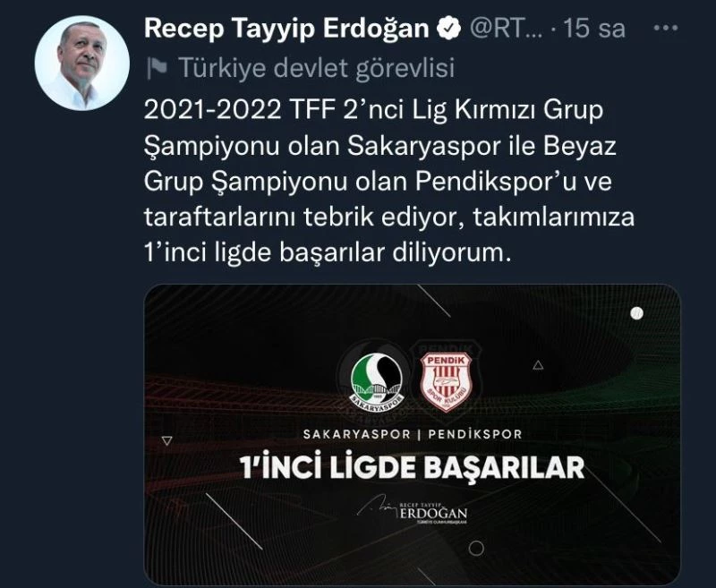Click the small upward triangle in the image
The height and width of the screenshot is (588, 716).
tap(538, 365)
